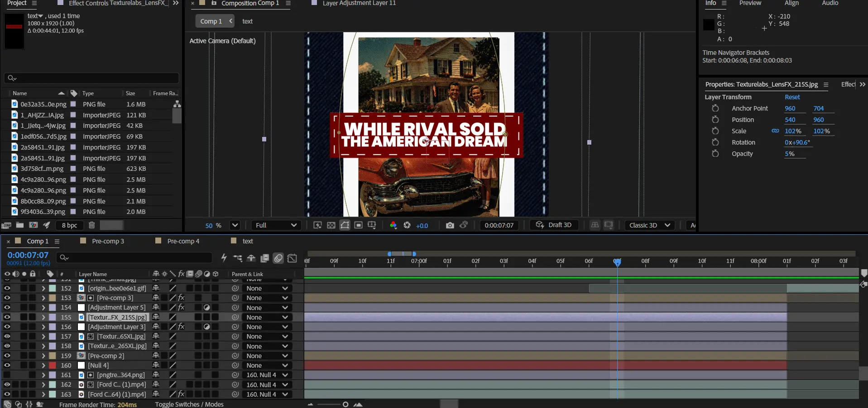Click the reset exposure icon
The image size is (868, 408).
(x=407, y=225)
